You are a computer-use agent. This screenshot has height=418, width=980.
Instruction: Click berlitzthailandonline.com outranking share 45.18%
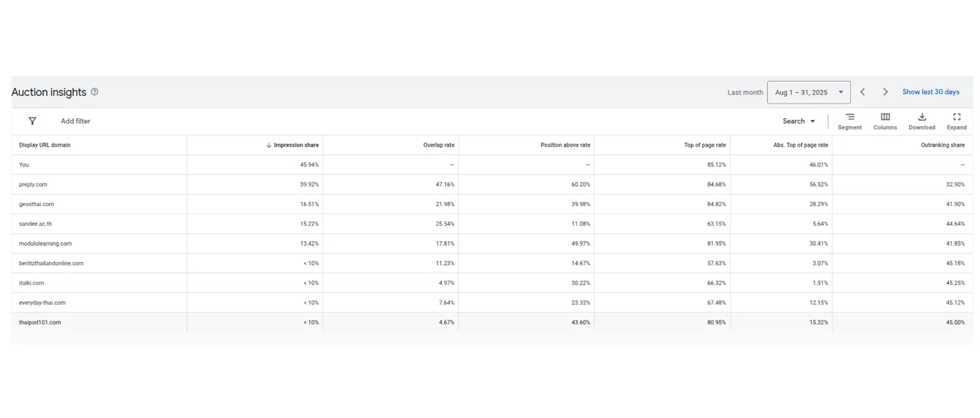pos(956,263)
